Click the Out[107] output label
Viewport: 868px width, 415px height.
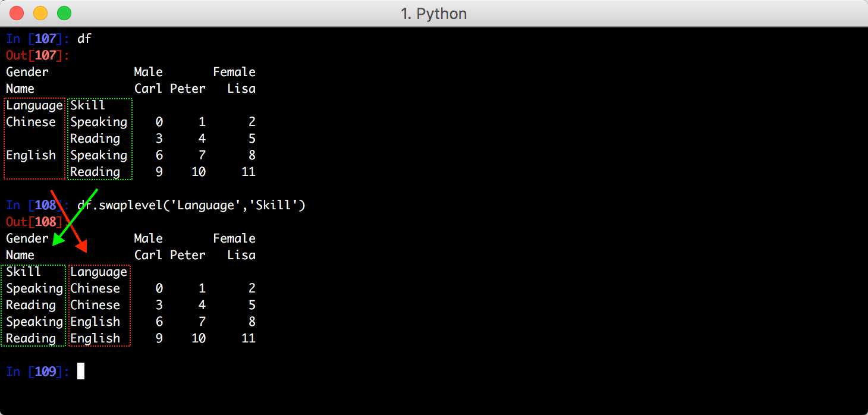click(x=37, y=55)
